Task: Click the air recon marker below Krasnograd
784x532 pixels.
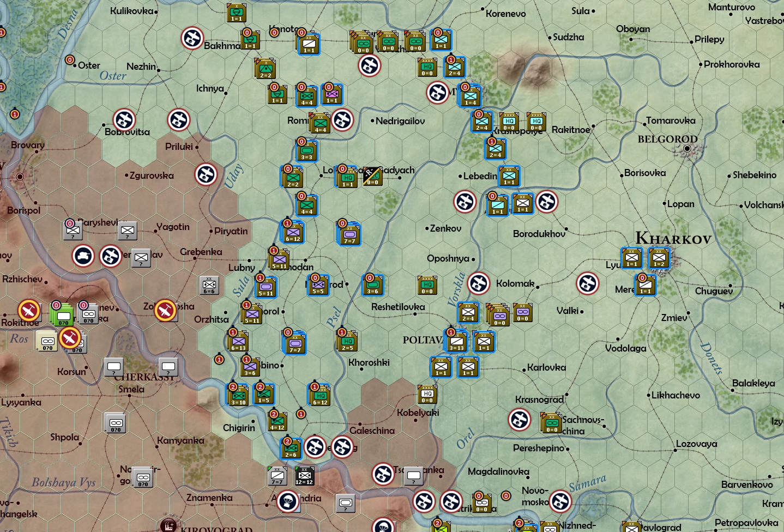Action: pos(520,420)
